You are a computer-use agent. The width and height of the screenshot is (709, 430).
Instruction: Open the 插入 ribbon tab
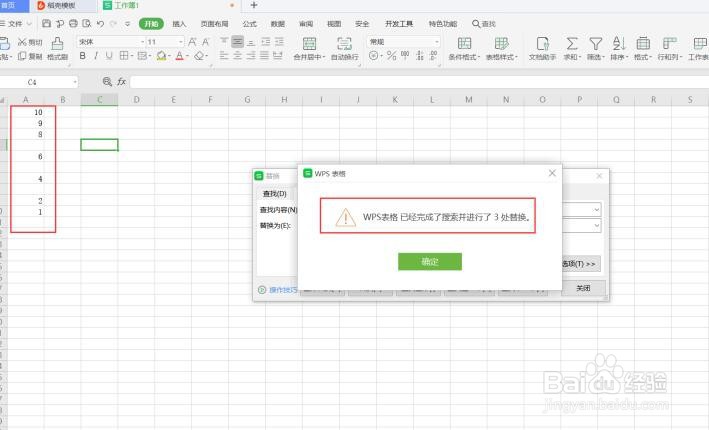[179, 24]
